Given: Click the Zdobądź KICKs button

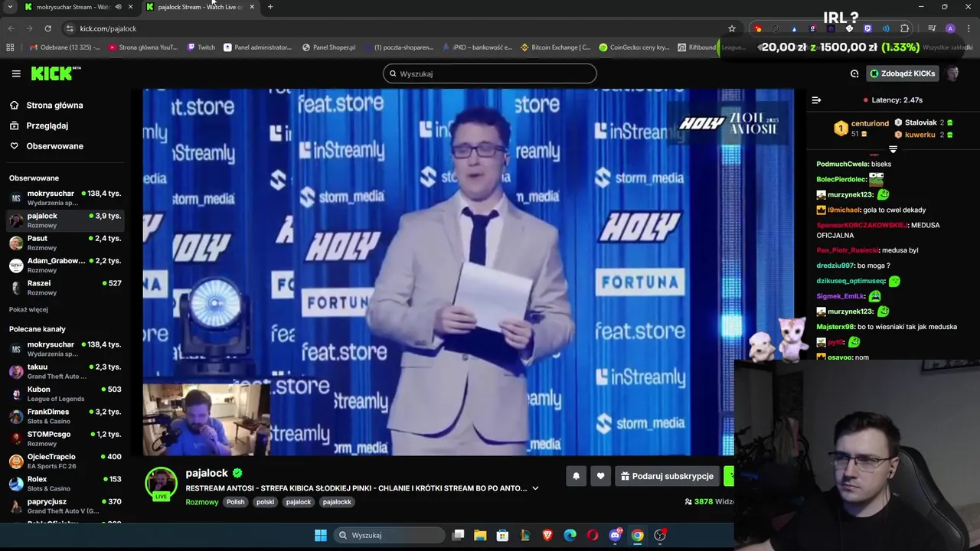Looking at the screenshot, I should coord(902,73).
